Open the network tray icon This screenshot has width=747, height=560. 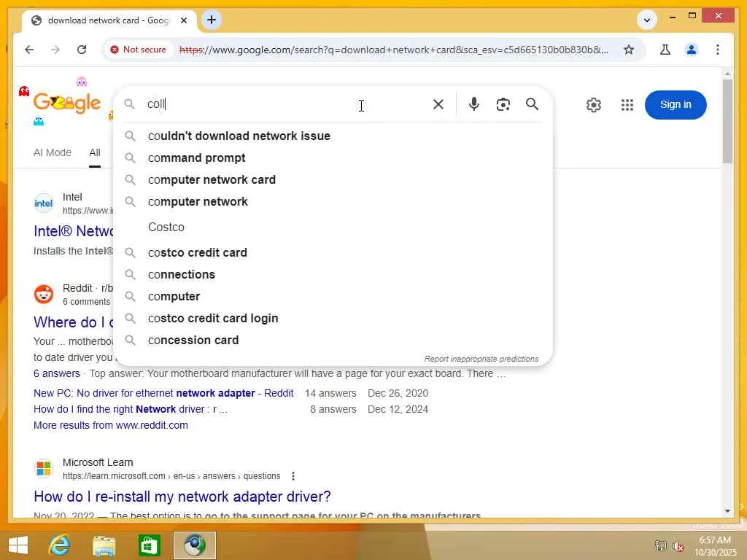[661, 545]
